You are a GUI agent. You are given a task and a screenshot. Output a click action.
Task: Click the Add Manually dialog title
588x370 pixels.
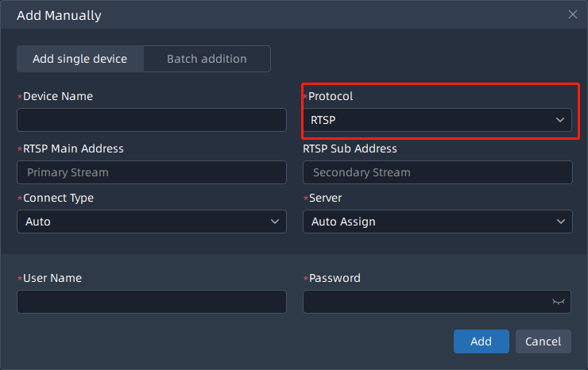[x=59, y=15]
